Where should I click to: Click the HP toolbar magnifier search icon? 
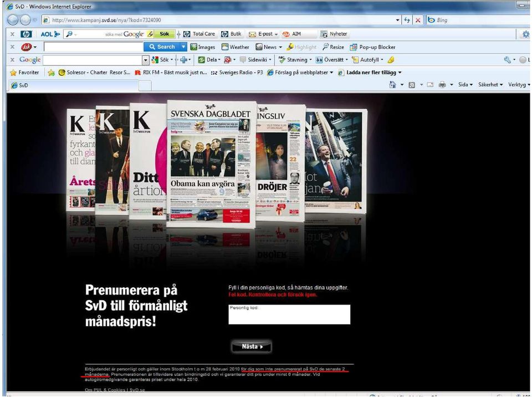[69, 34]
